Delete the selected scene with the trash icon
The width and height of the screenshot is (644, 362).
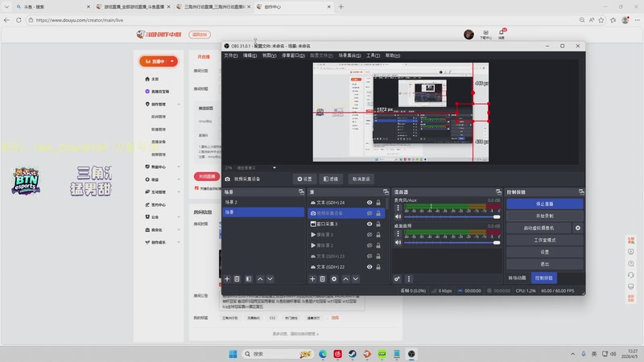tap(237, 278)
